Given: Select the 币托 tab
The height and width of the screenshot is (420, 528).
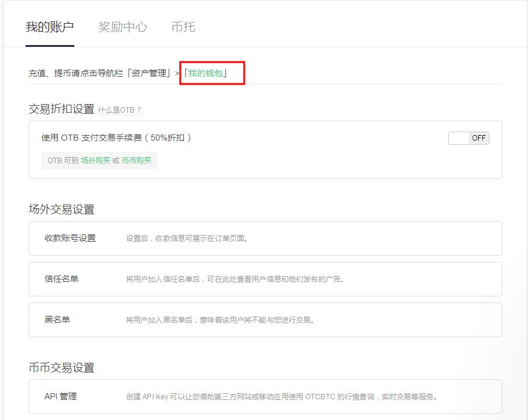Looking at the screenshot, I should (x=183, y=27).
